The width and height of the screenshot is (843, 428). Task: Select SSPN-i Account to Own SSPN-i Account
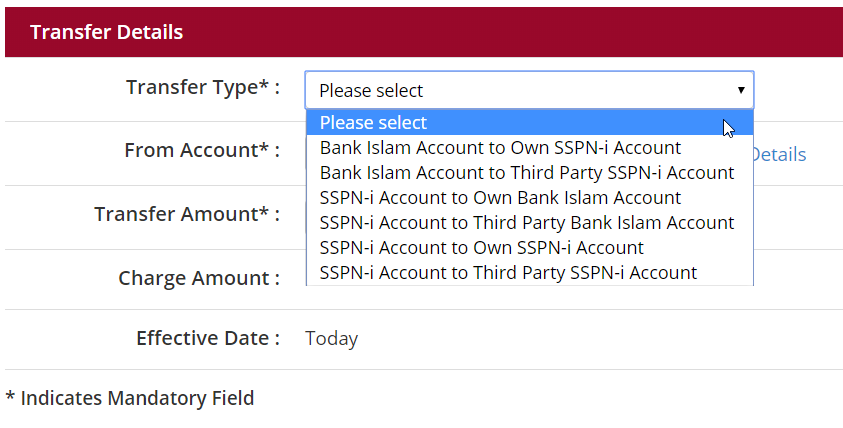(x=482, y=247)
